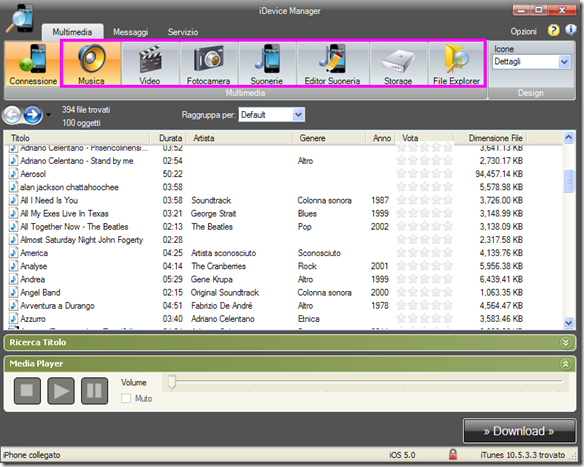Click artist 'The Cranberries'
Viewport: 584px width, 467px height.
219,266
